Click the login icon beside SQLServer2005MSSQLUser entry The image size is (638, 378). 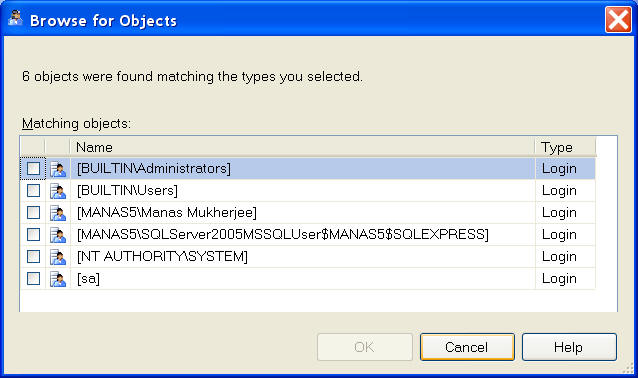pos(58,235)
